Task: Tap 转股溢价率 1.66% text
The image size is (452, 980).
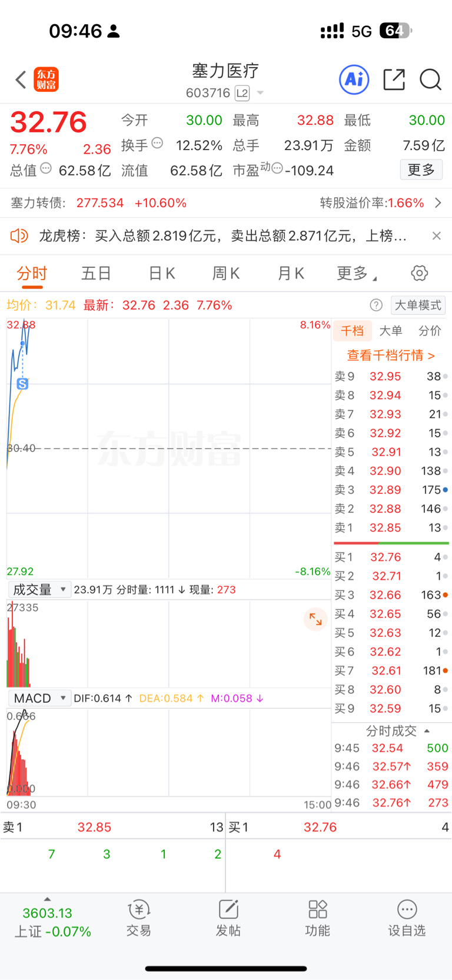Action: pos(372,203)
